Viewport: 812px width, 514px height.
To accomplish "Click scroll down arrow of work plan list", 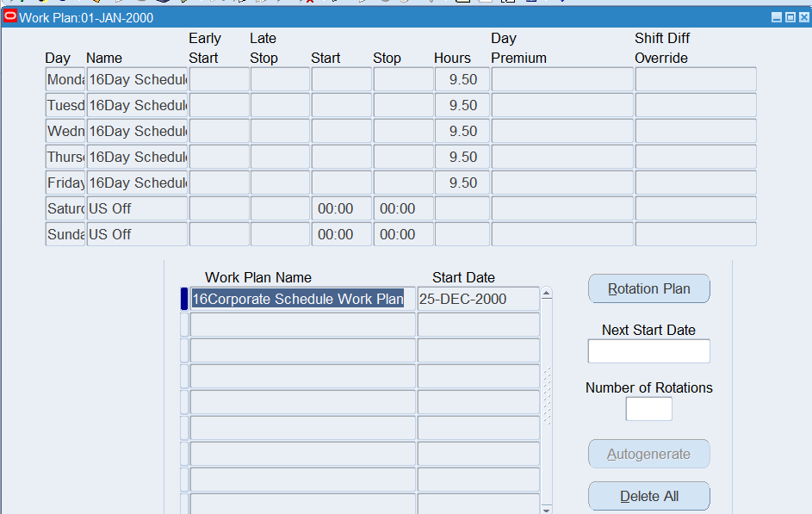I will [546, 509].
